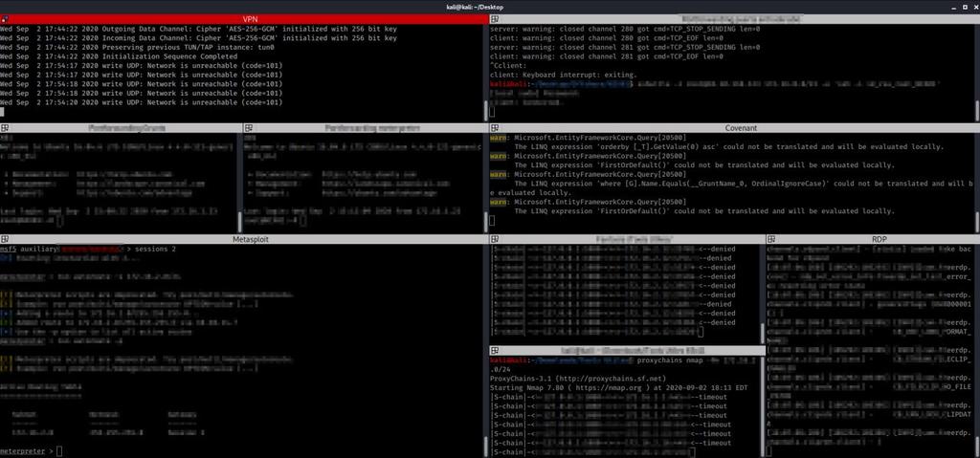Click the 'Outgoing Data Channel' cipher line

coord(198,29)
